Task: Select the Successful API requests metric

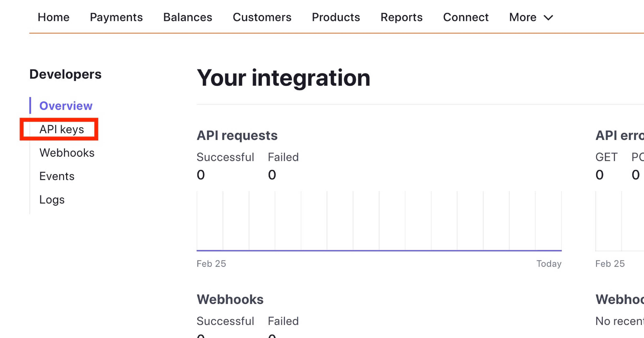Action: click(x=225, y=157)
